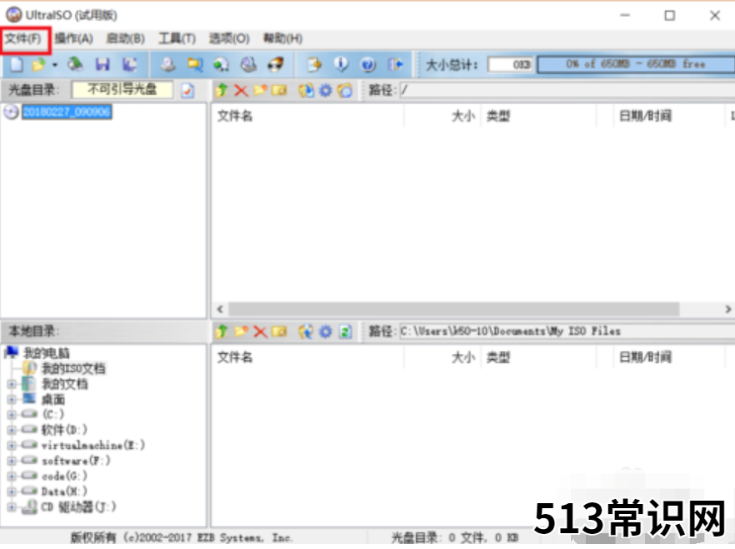Click the local path field C:\Users\k50-10\Documents
Image resolution: width=735 pixels, height=549 pixels.
pos(567,331)
